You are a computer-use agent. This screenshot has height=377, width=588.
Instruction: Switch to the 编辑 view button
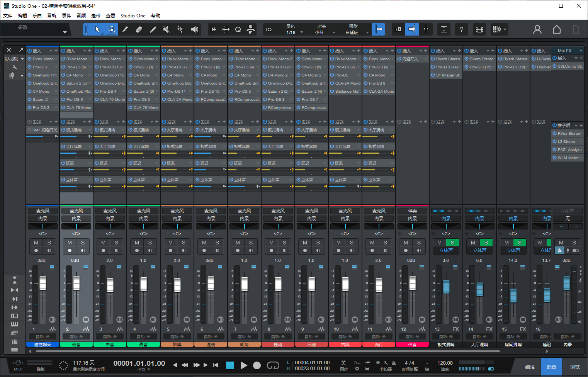pos(530,367)
